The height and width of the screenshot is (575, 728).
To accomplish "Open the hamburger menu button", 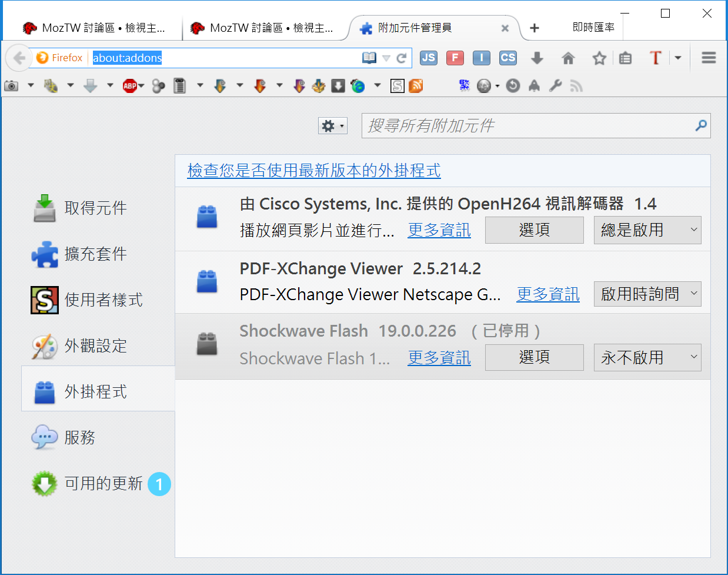I will 709,57.
